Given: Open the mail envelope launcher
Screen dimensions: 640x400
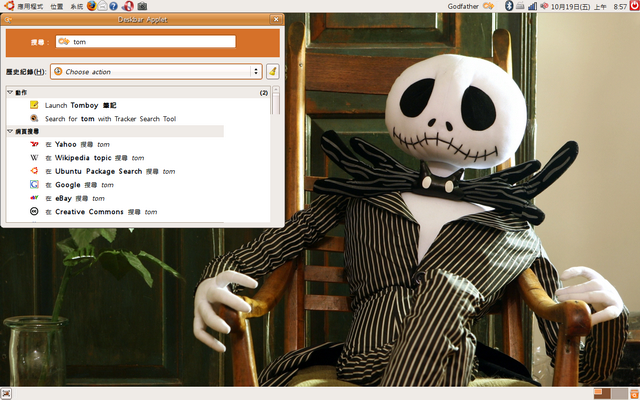Looking at the screenshot, I should (x=103, y=6).
